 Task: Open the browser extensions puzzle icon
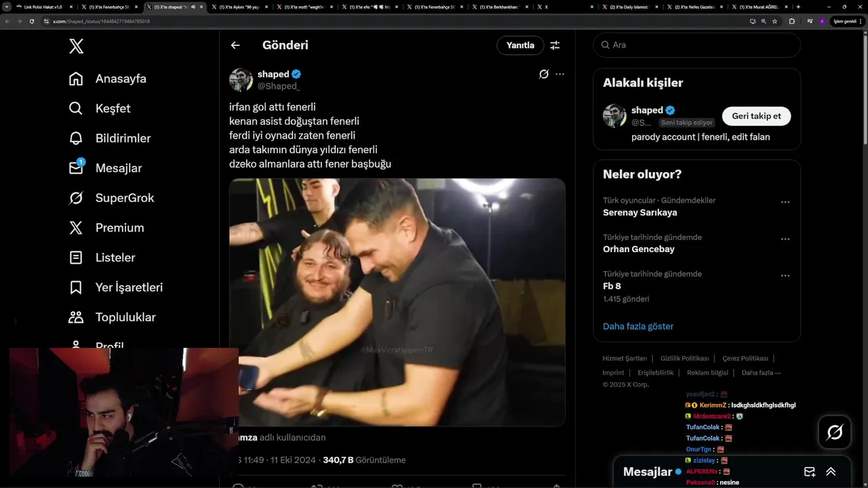791,21
